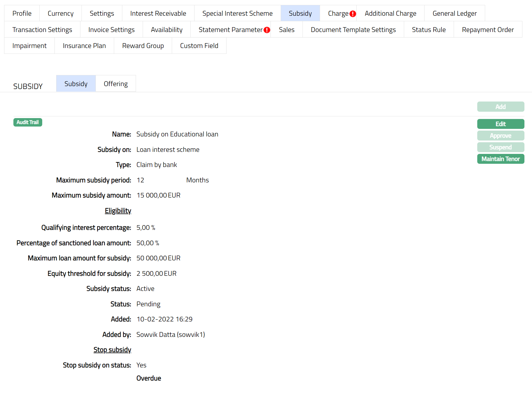Go to the Special Interest Scheme tab
This screenshot has width=532, height=393.
pyautogui.click(x=237, y=13)
